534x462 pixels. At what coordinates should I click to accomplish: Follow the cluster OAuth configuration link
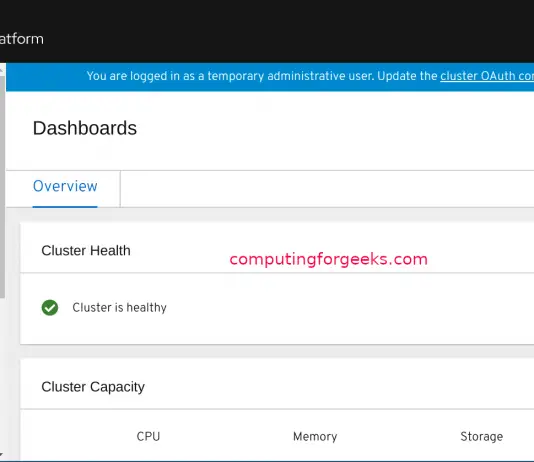pos(487,76)
